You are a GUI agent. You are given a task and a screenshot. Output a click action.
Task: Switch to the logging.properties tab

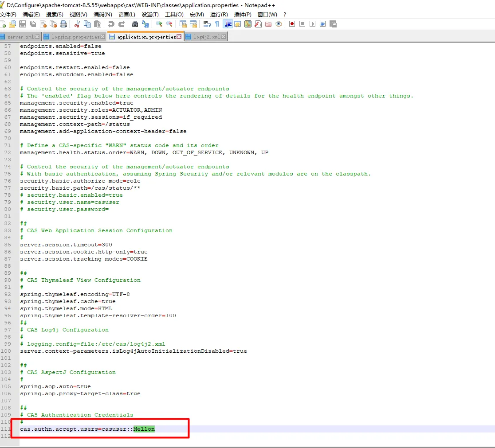(x=75, y=37)
